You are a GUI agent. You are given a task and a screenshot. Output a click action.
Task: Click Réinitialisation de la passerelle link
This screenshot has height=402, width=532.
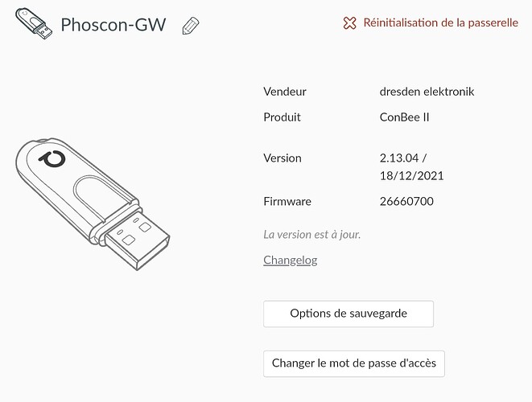click(441, 23)
